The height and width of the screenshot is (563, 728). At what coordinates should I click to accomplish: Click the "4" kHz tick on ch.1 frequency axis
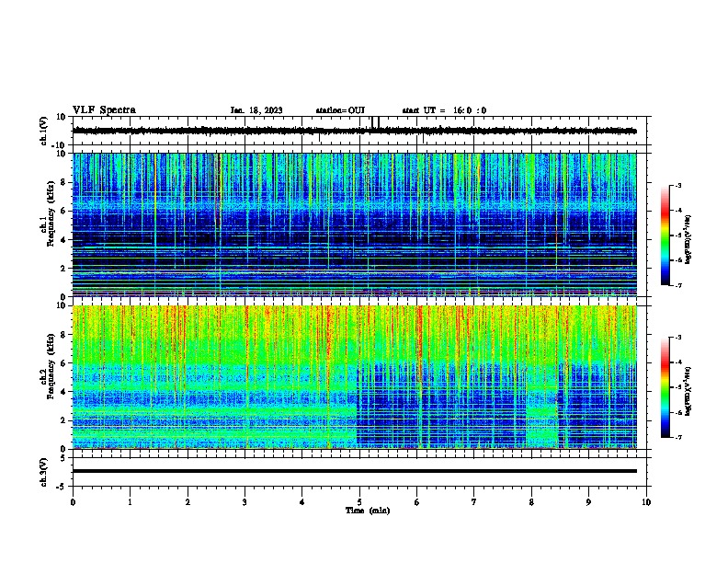(x=63, y=240)
